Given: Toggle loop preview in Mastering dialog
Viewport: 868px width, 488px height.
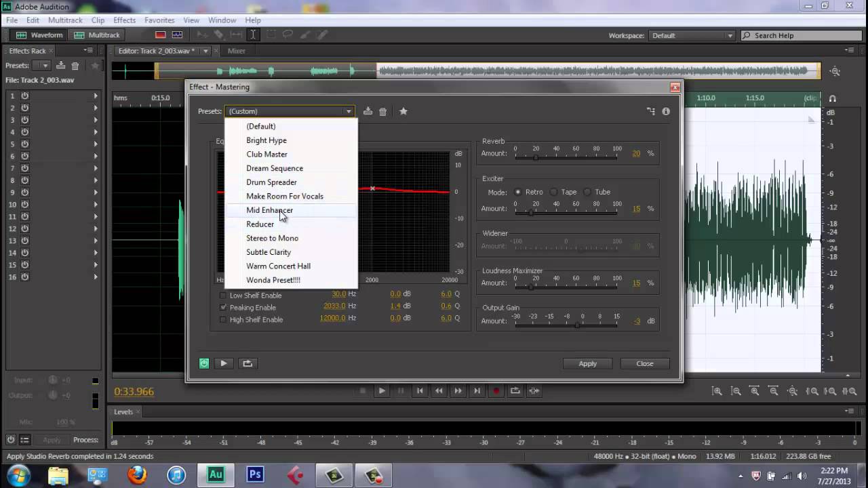Looking at the screenshot, I should [x=248, y=363].
